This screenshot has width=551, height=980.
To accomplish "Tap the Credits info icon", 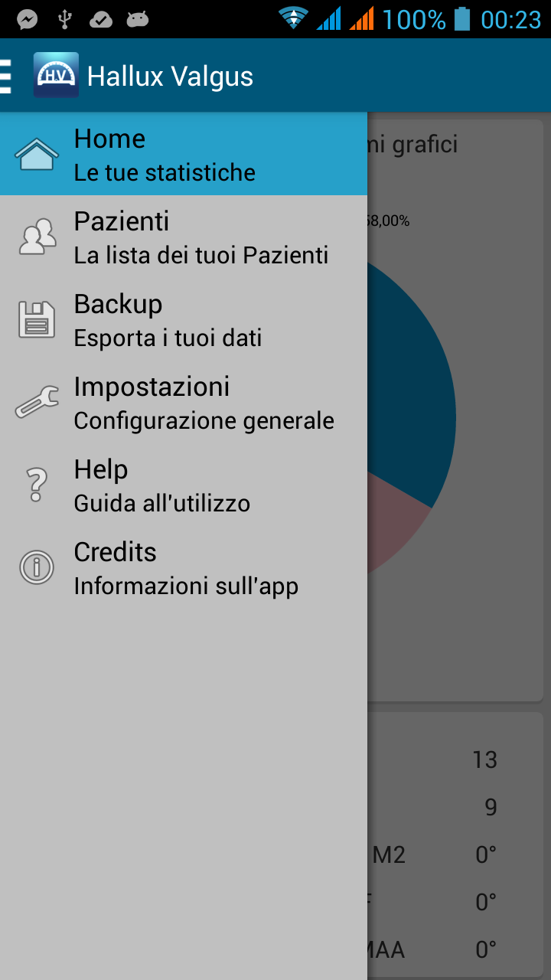I will tap(37, 567).
